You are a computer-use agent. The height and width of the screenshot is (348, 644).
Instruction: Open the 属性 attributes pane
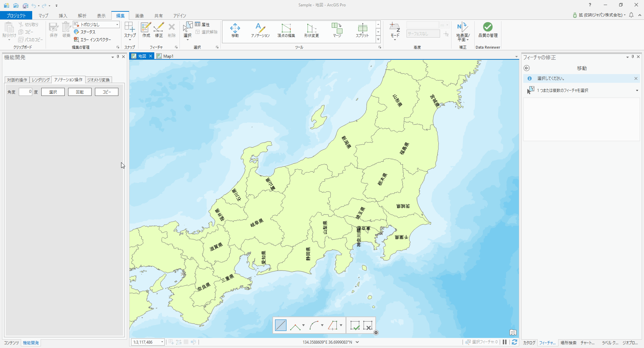[x=202, y=24]
